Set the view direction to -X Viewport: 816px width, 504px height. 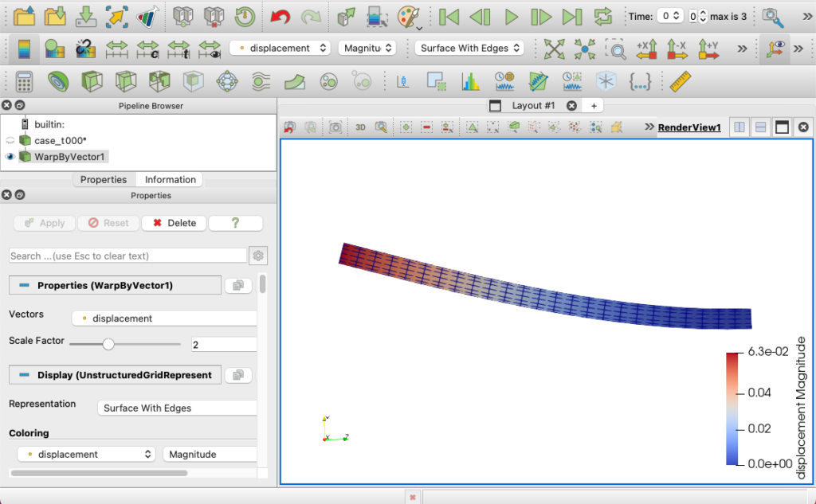point(677,49)
